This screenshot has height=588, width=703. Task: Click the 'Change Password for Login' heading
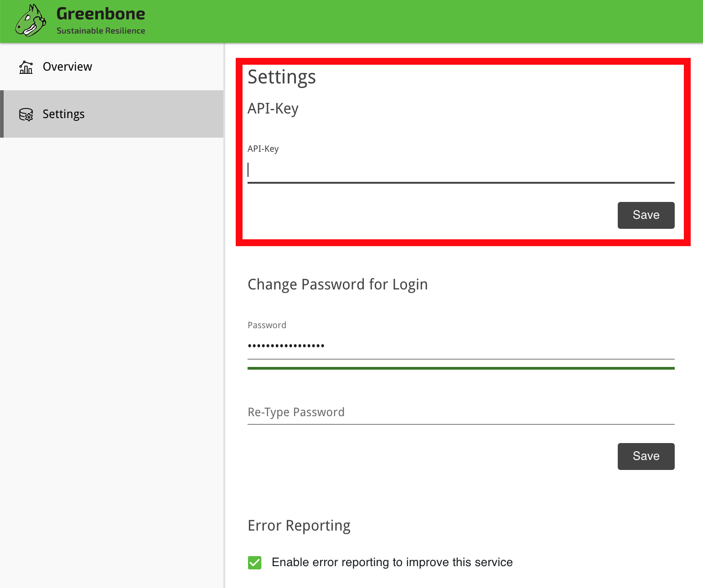click(x=337, y=284)
